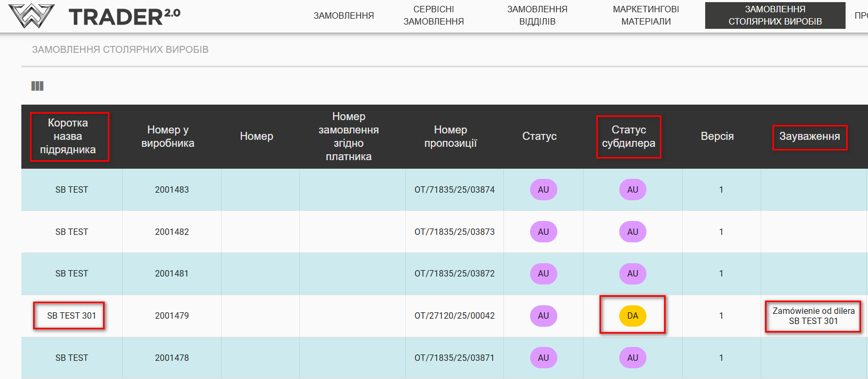
Task: Click manufacturer number 2001483
Action: click(172, 189)
